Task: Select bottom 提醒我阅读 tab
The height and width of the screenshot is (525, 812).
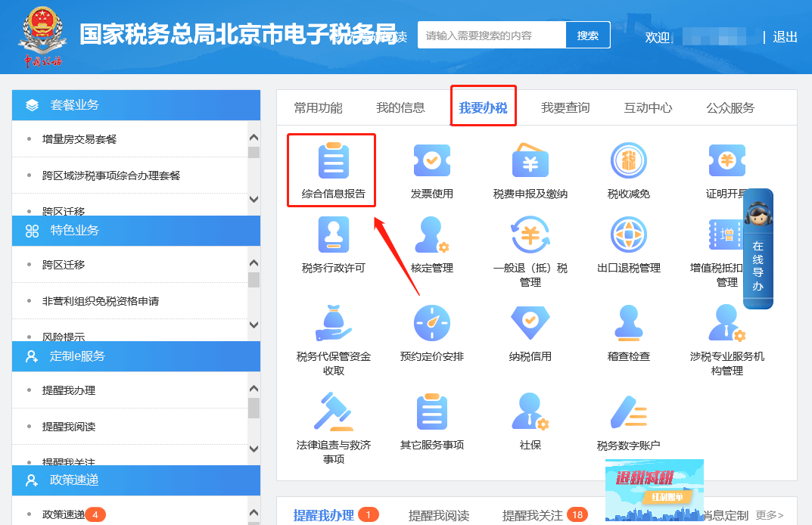Action: click(x=439, y=516)
